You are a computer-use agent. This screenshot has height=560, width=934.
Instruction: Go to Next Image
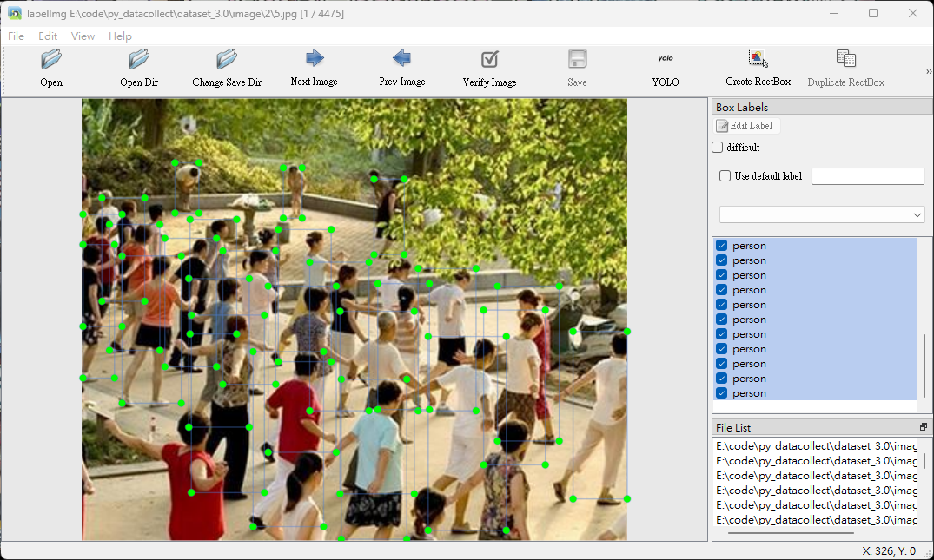pyautogui.click(x=314, y=59)
